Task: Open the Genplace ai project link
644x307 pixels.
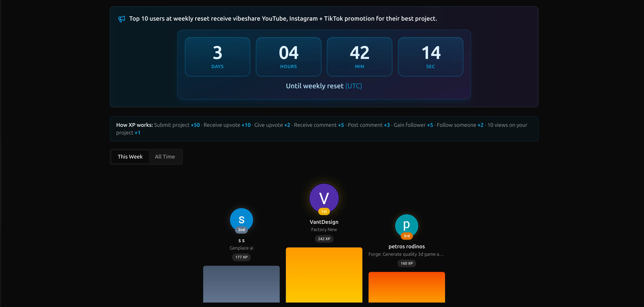Action: coord(241,248)
